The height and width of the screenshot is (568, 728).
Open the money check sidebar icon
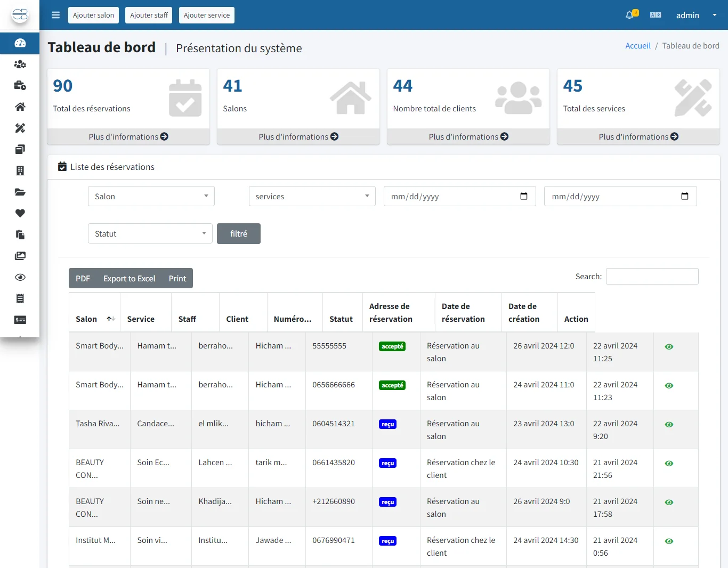20,320
